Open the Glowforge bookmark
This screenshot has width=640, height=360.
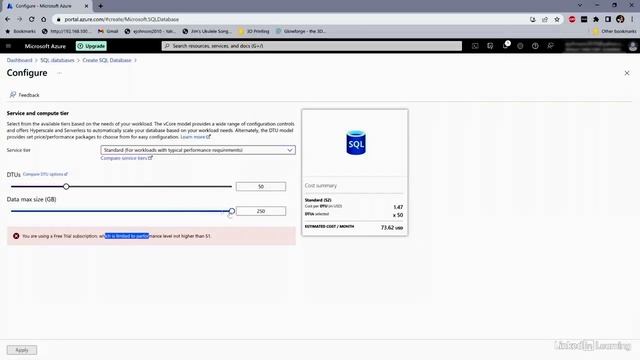pos(301,31)
